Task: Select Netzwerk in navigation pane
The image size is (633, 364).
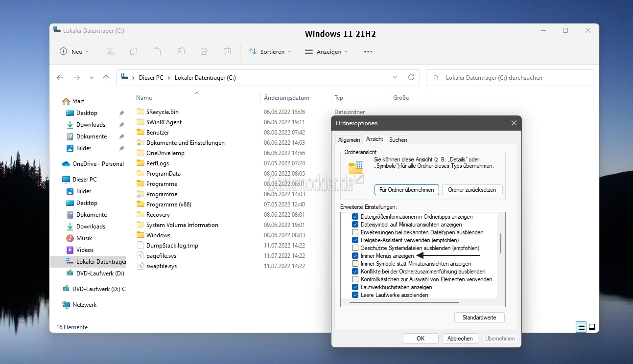Action: [79, 305]
